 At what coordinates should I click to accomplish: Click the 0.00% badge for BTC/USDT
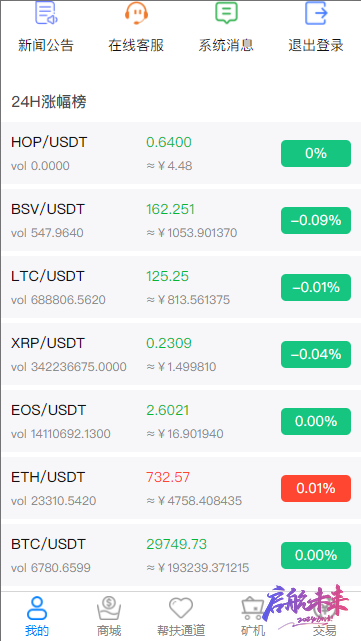point(316,555)
